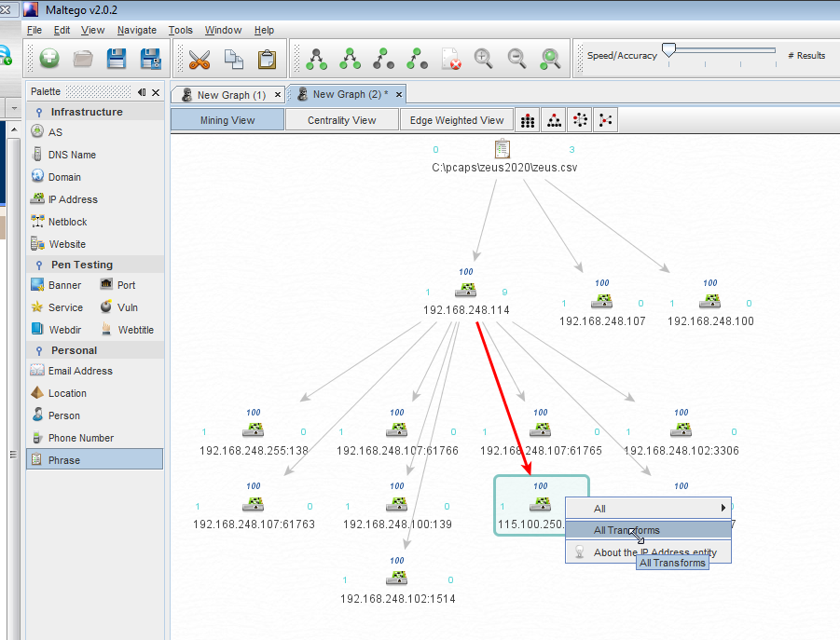Select the 192.168.248.107 IP node icon
The image size is (840, 640).
(601, 301)
